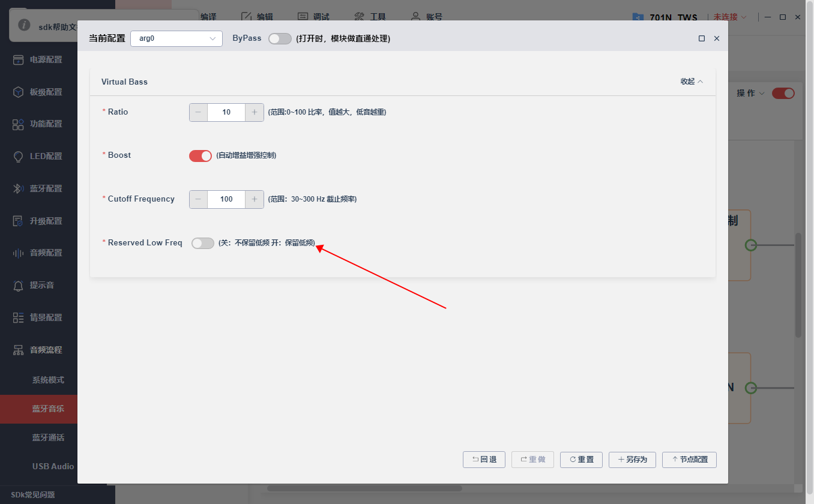Collapse the 音频流程 audio flow section

pyautogui.click(x=38, y=350)
